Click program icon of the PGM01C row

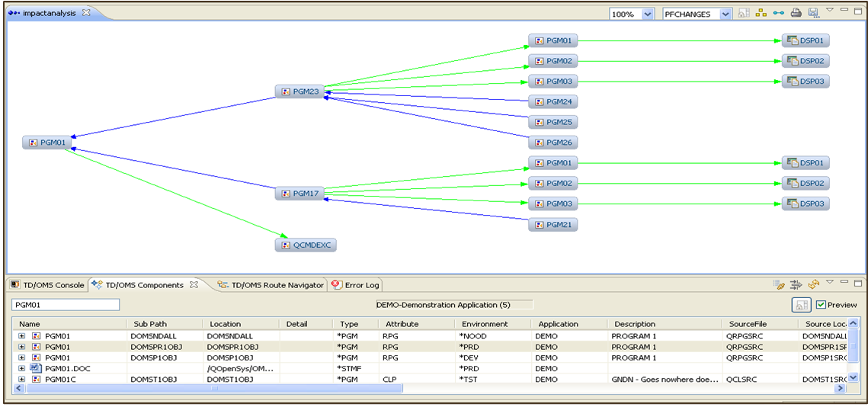click(36, 380)
